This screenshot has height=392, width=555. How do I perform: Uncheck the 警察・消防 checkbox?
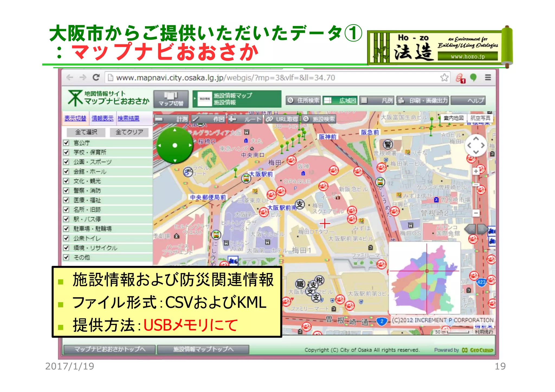(x=66, y=190)
